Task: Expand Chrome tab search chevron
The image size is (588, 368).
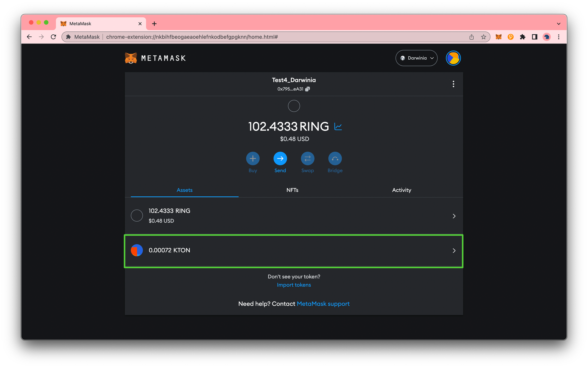Action: coord(558,24)
